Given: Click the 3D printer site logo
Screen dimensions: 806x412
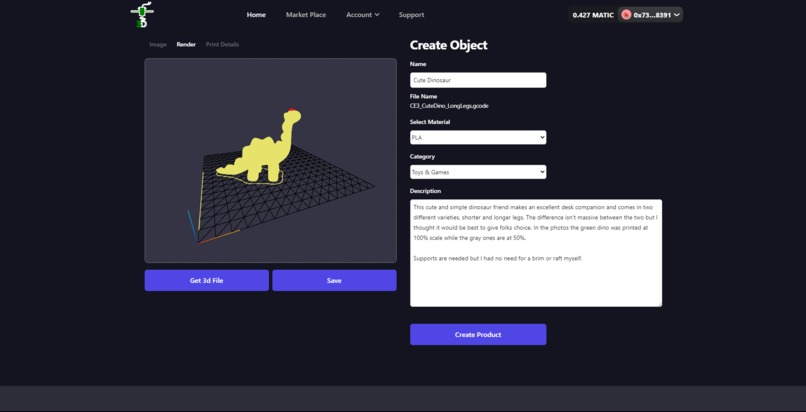Looking at the screenshot, I should click(142, 14).
